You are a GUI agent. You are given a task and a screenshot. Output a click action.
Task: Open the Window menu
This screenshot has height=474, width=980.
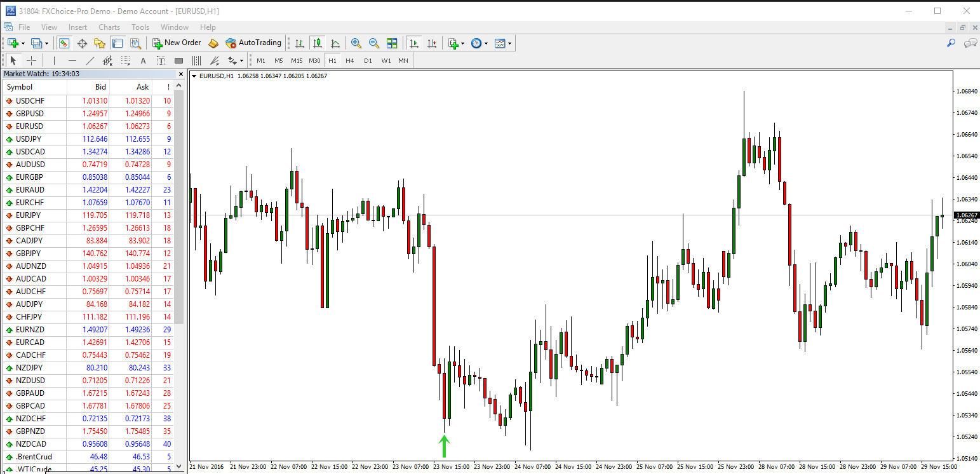175,27
